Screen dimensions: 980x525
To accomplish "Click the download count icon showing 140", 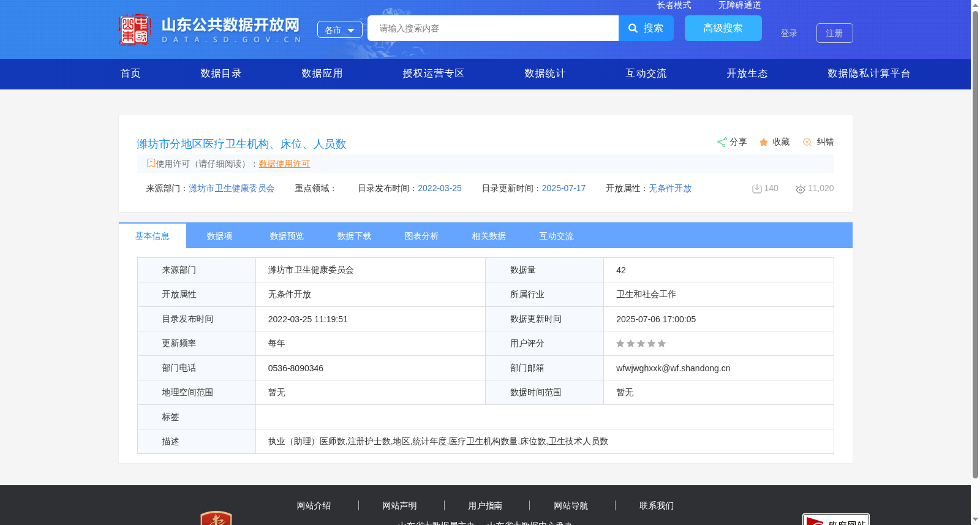I will (x=757, y=189).
